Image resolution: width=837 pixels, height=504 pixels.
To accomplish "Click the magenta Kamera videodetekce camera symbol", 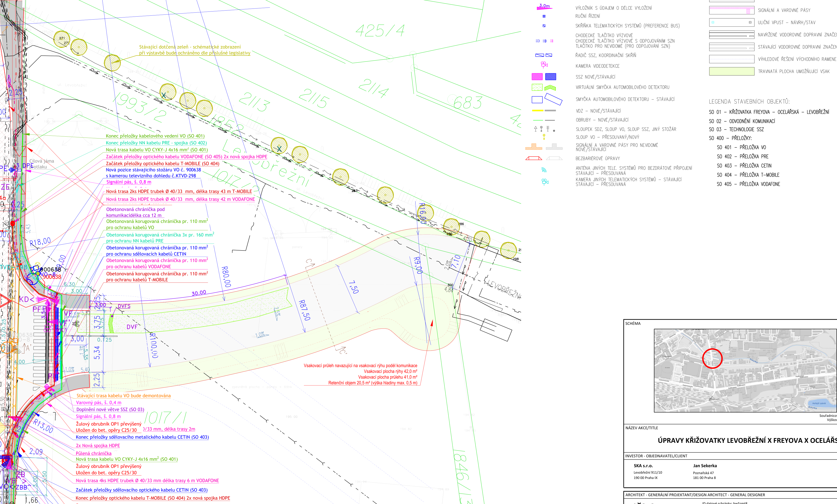I will click(544, 64).
